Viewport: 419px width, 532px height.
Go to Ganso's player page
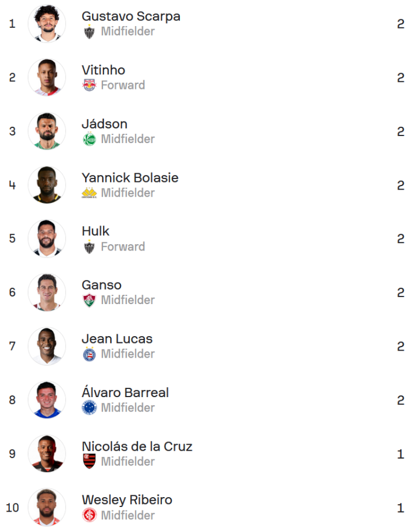[x=101, y=285]
